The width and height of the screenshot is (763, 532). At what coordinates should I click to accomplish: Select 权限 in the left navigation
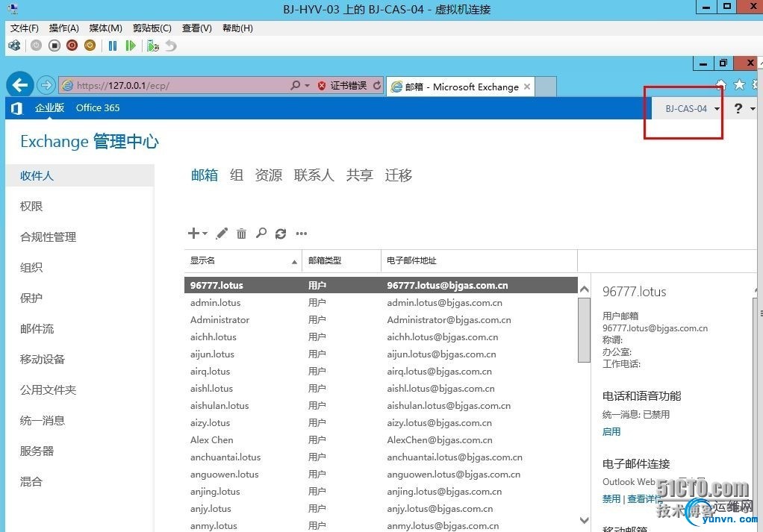pos(31,206)
